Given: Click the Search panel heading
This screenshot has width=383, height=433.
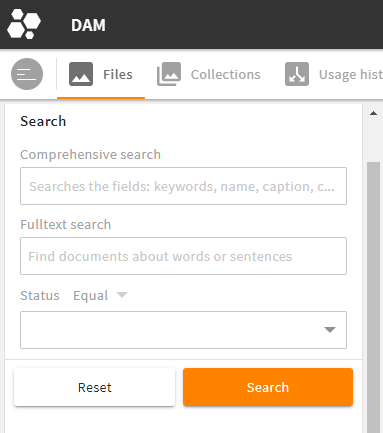Looking at the screenshot, I should pyautogui.click(x=43, y=121).
